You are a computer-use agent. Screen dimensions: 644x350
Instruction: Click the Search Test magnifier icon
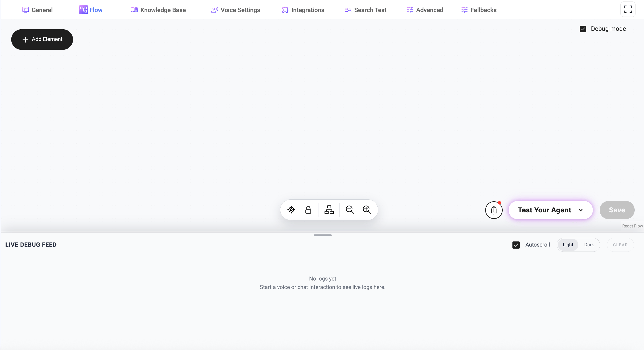click(348, 10)
